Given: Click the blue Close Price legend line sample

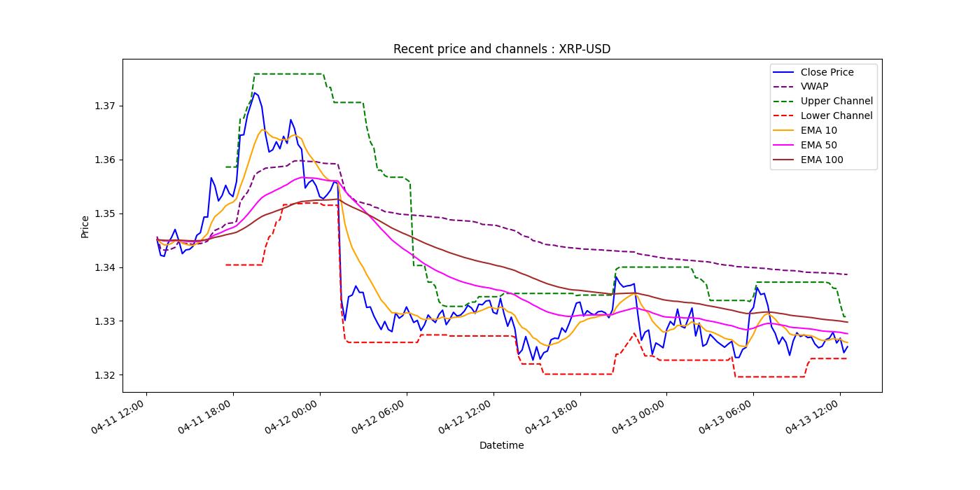Looking at the screenshot, I should tap(784, 72).
